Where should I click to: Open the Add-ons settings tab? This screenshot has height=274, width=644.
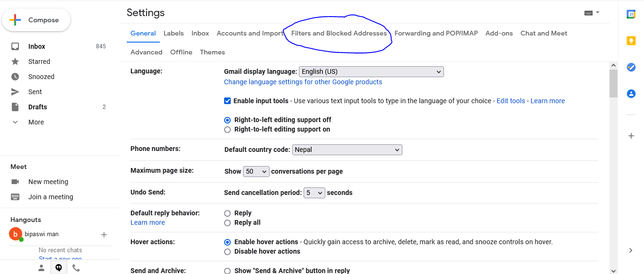499,33
